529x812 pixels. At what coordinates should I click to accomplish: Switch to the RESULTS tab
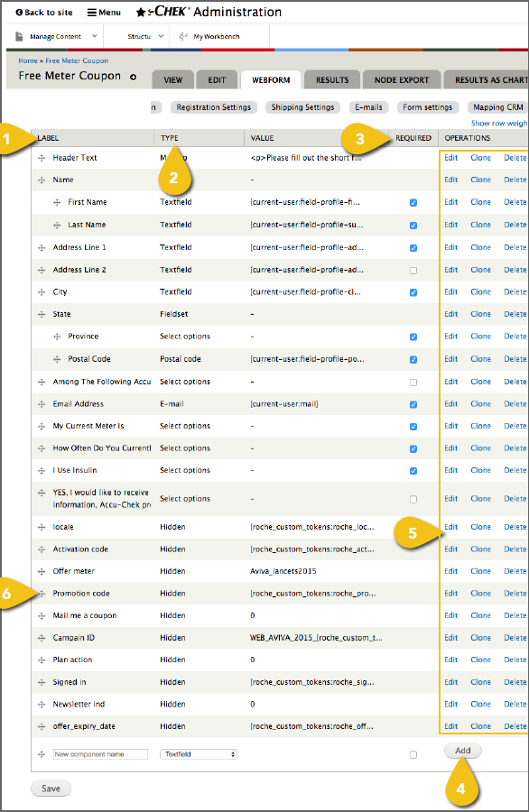[x=332, y=80]
